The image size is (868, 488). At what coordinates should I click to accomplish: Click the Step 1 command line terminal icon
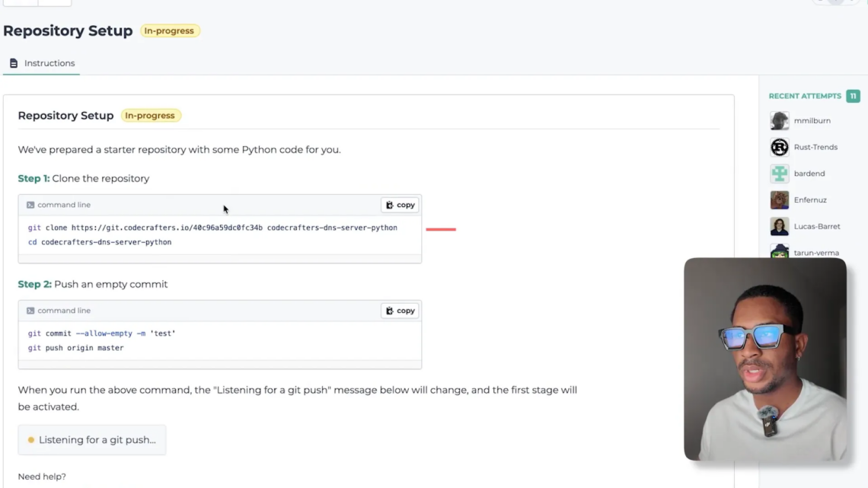pyautogui.click(x=30, y=205)
